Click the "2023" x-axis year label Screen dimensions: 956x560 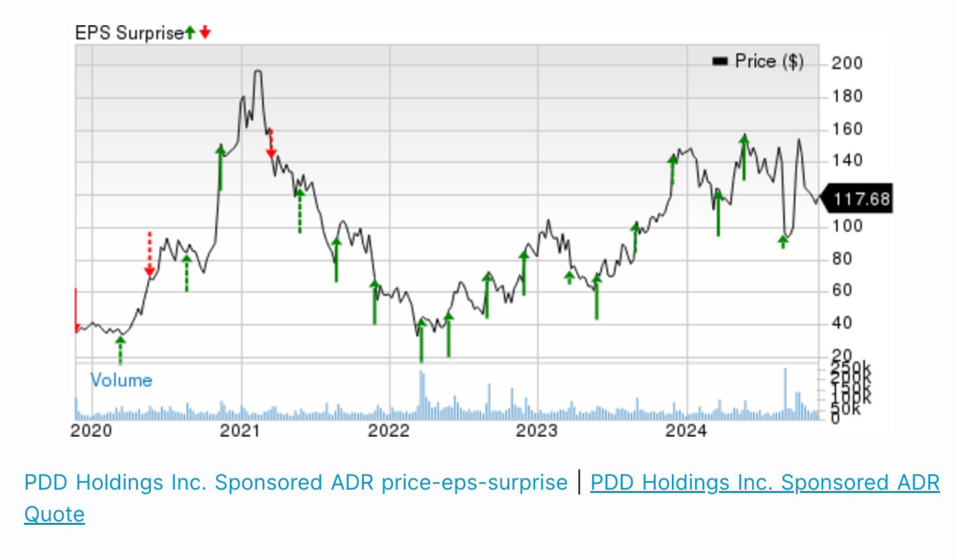(x=537, y=431)
